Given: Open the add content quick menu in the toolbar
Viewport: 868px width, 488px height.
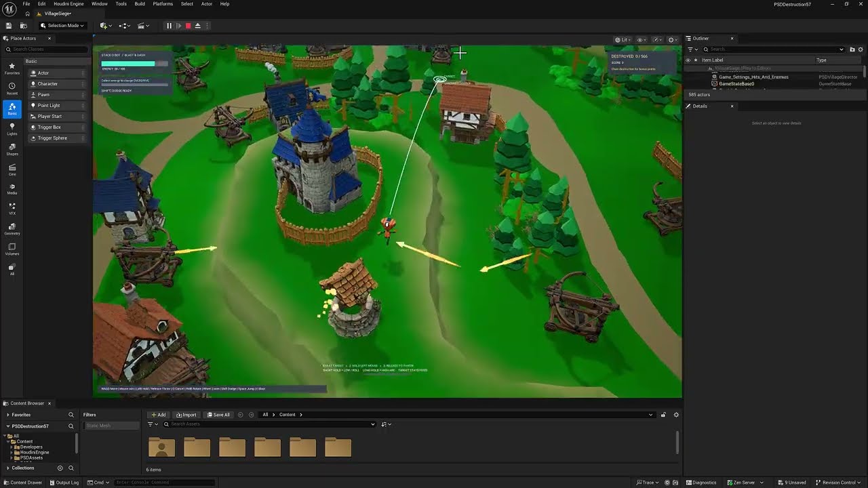Looking at the screenshot, I should 106,26.
